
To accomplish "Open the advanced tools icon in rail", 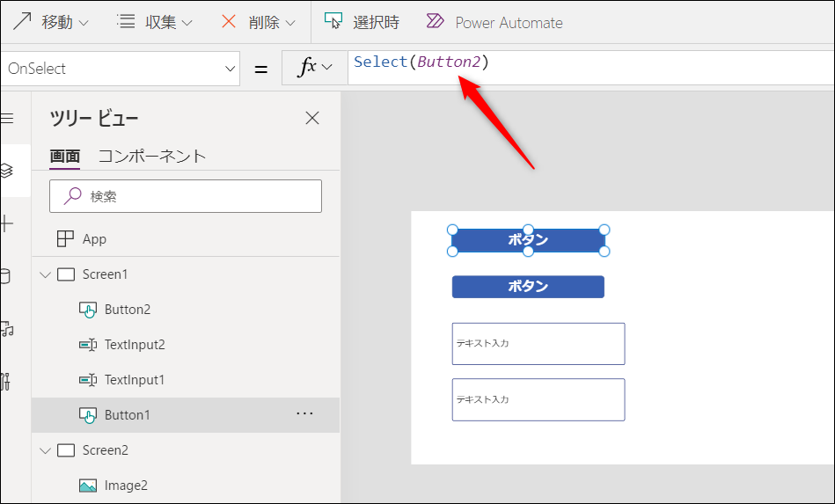I will (x=6, y=382).
